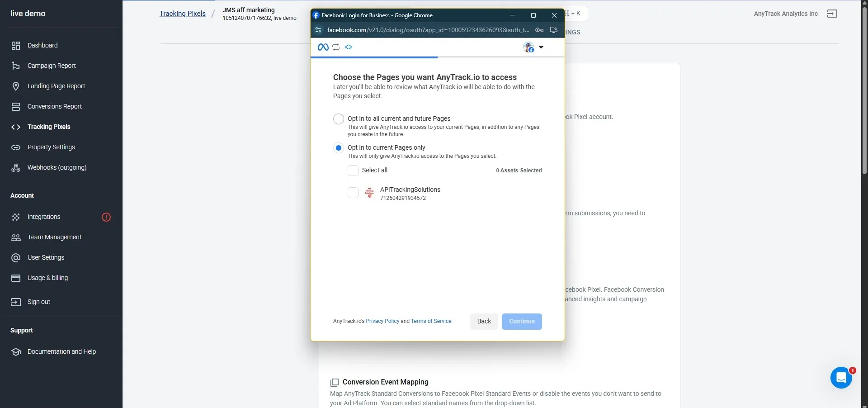The image size is (868, 408).
Task: Open Team Management
Action: point(54,237)
